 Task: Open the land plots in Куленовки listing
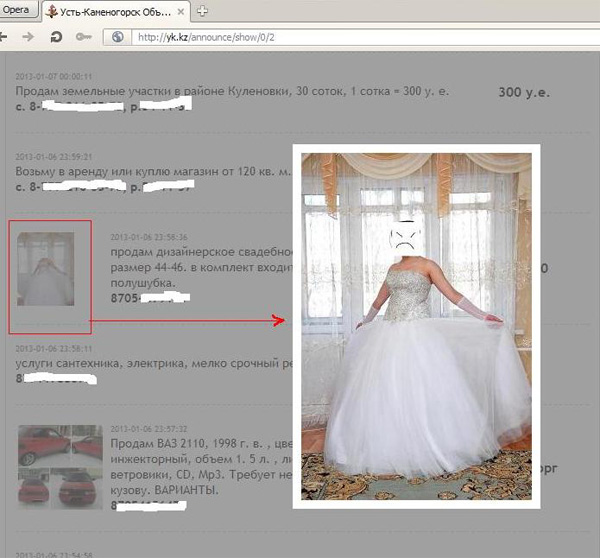pos(232,92)
